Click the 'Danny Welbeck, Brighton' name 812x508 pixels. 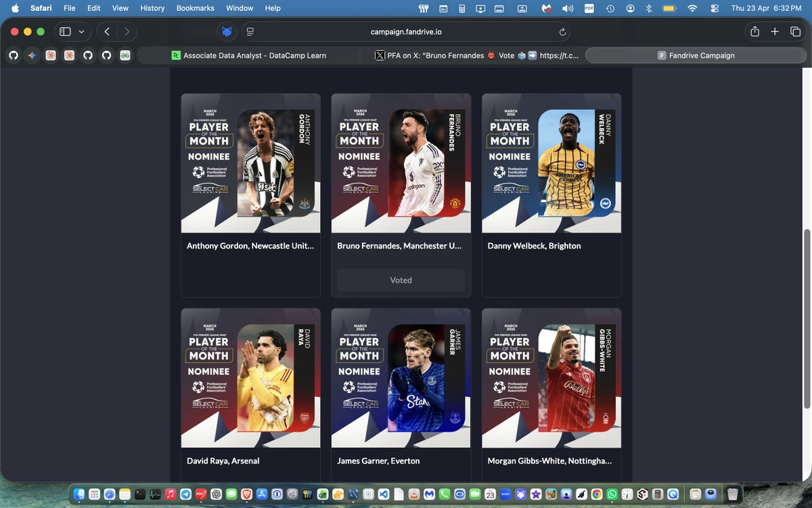point(534,246)
